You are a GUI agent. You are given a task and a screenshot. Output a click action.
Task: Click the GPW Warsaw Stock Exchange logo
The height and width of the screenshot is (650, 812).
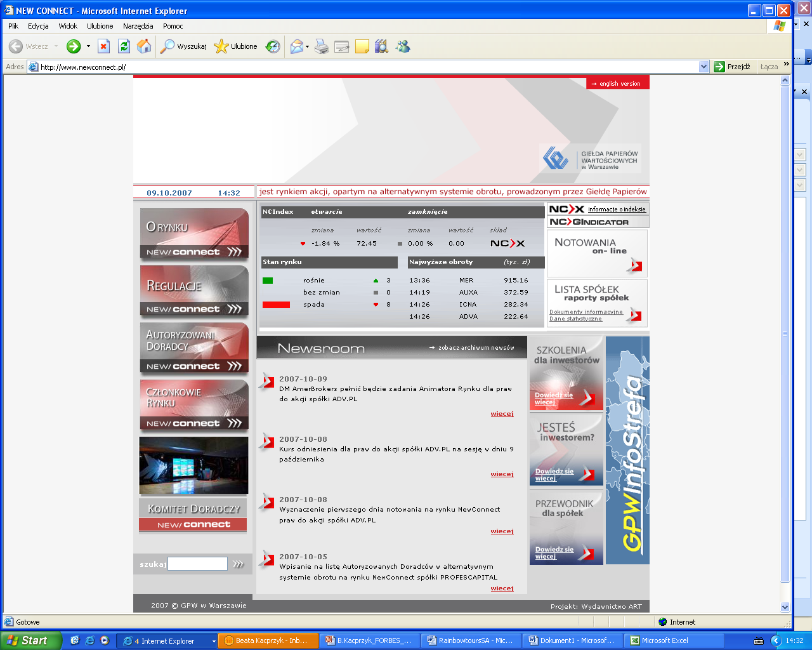tap(590, 159)
